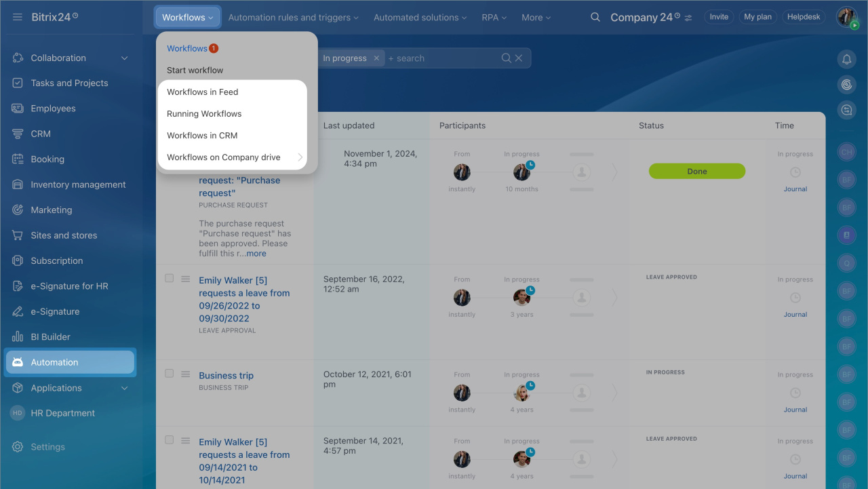Clear search with the X icon
Viewport: 868px width, 489px height.
coord(519,58)
